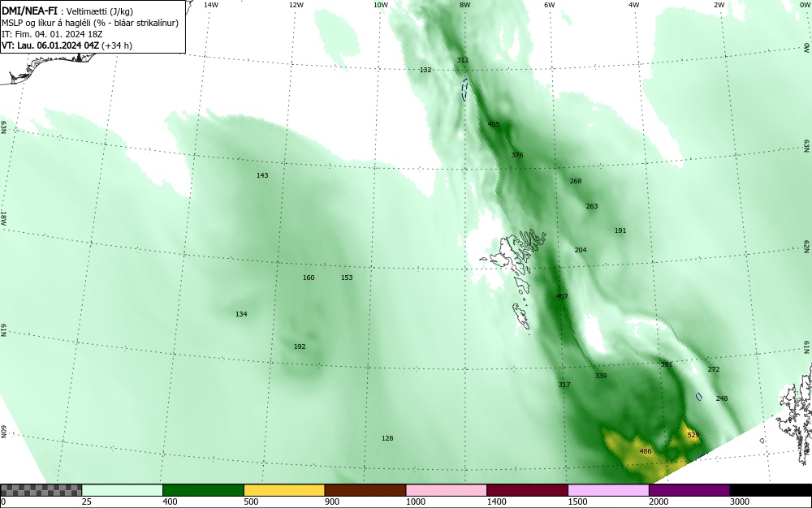Click the yellow 500–900 legend swatch
Screen dimensions: 812x508
284,490
